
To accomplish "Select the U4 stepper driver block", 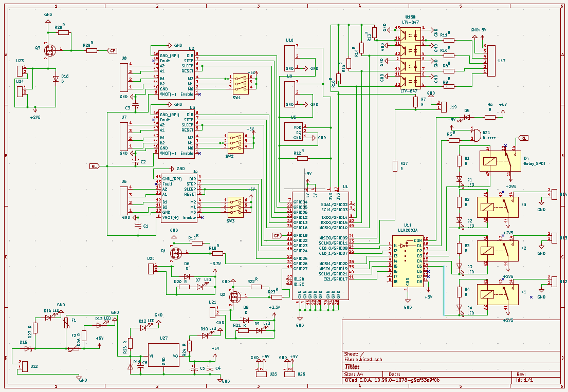I will coord(179,199).
